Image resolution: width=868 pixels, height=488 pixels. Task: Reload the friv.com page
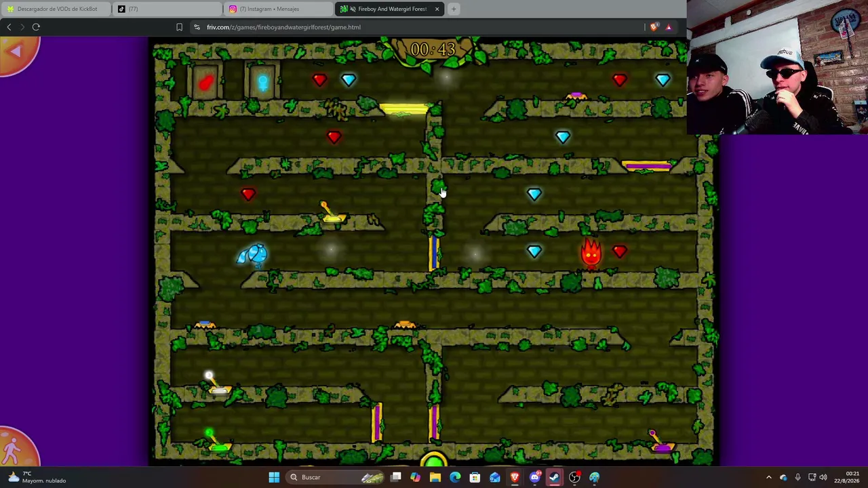pos(36,27)
